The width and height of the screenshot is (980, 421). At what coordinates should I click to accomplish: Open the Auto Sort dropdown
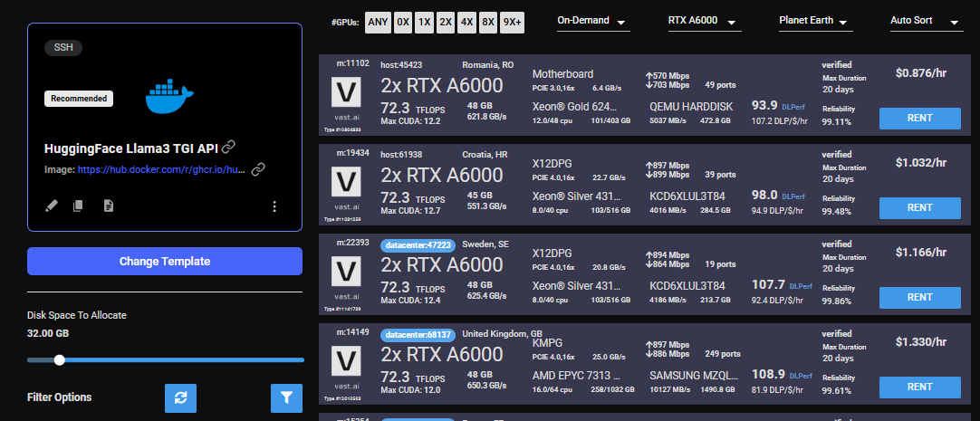(927, 21)
